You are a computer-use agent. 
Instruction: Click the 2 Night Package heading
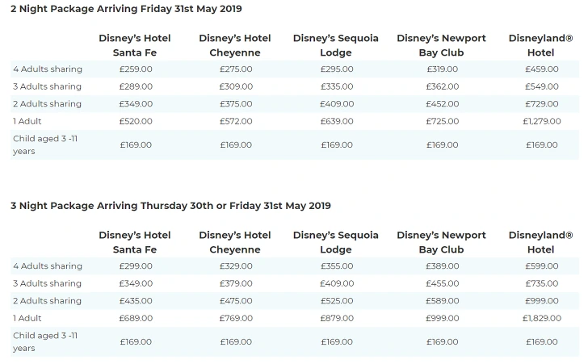click(x=126, y=9)
